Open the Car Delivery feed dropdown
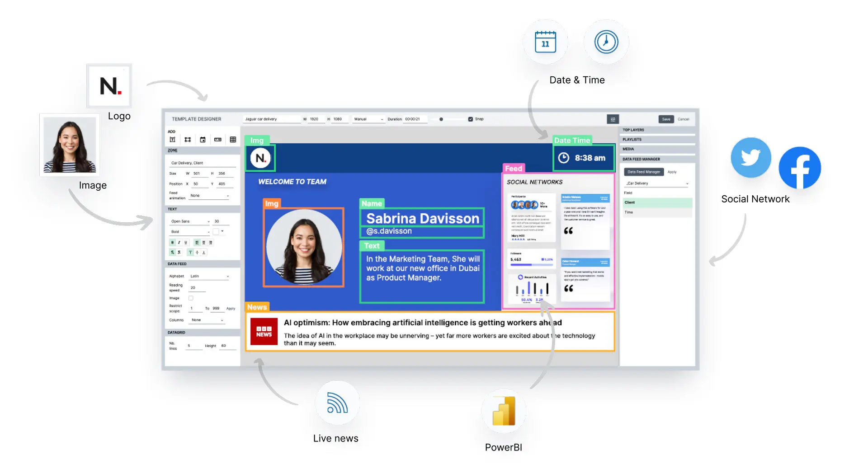The width and height of the screenshot is (868, 474). coord(656,183)
